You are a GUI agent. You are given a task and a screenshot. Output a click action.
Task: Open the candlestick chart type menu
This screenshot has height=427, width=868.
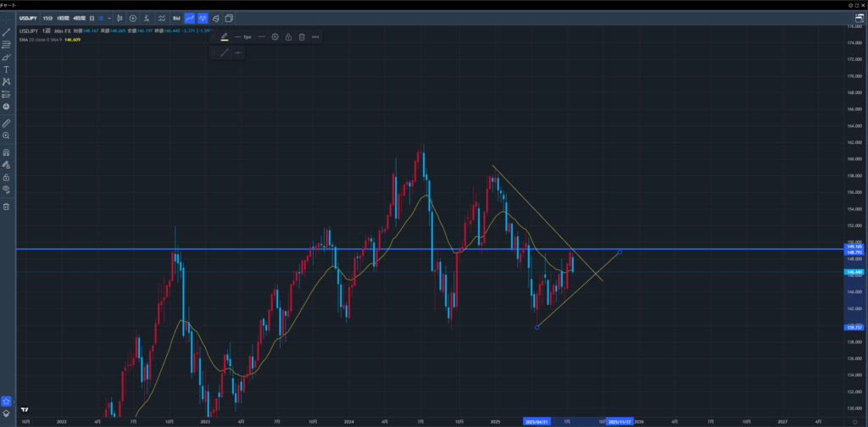coord(120,19)
